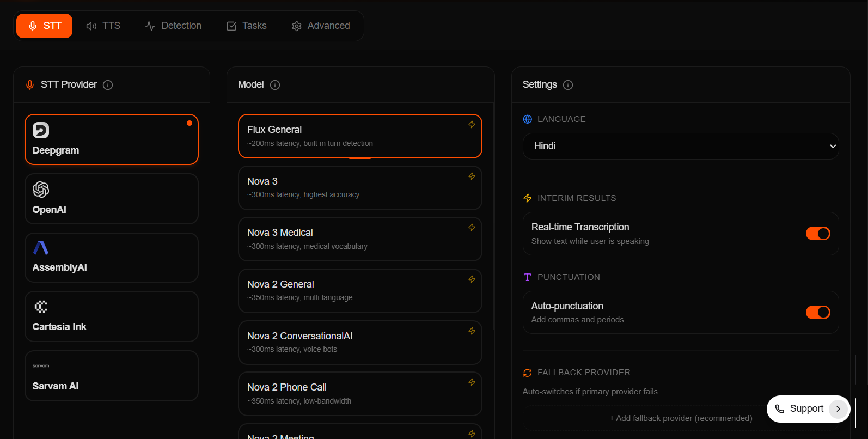The image size is (868, 439).
Task: Click the AssemblyAI logo icon
Action: click(x=41, y=248)
